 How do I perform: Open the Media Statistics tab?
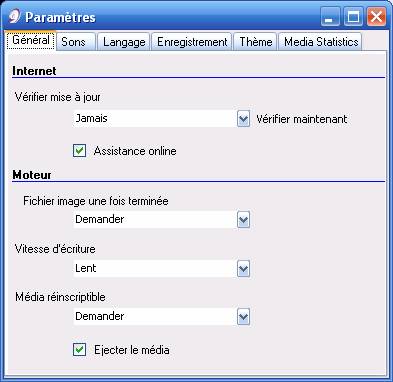[321, 42]
